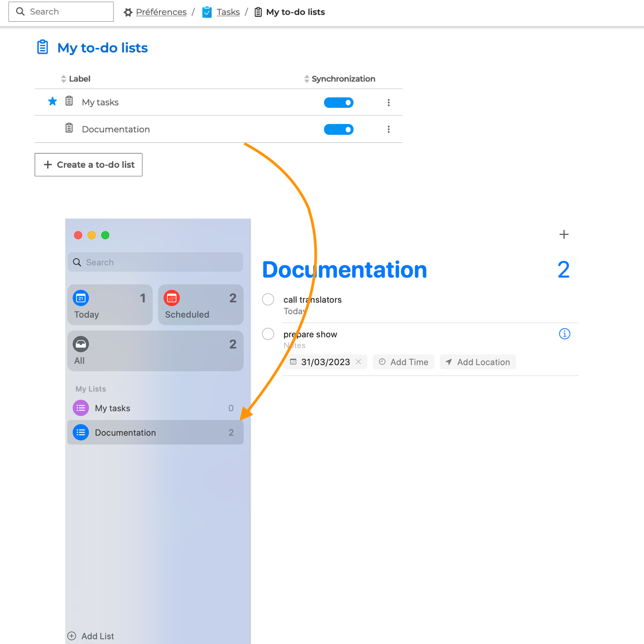Image resolution: width=644 pixels, height=644 pixels.
Task: Click the Add Time chip
Action: point(403,362)
